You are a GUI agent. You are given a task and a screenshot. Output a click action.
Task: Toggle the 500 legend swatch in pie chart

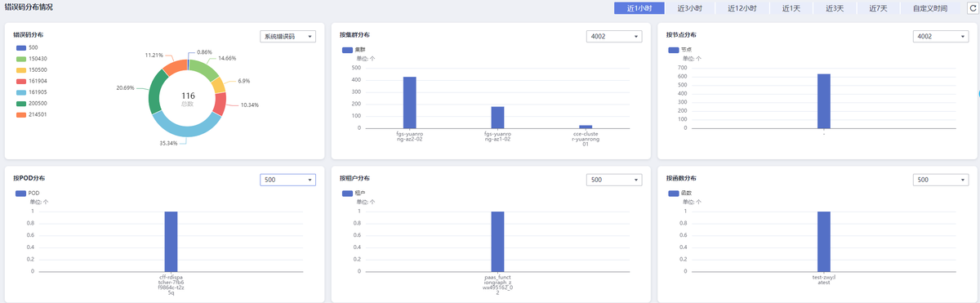(20, 47)
